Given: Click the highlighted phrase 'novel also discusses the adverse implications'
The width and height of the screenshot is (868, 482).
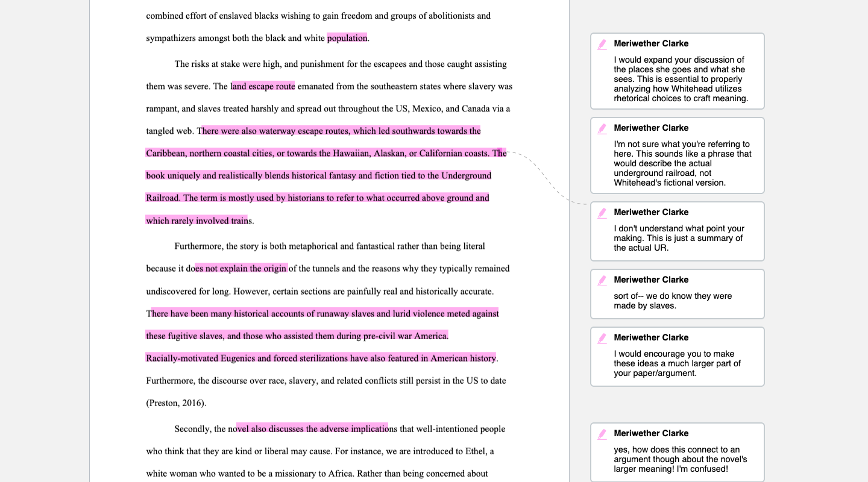Looking at the screenshot, I should [312, 429].
